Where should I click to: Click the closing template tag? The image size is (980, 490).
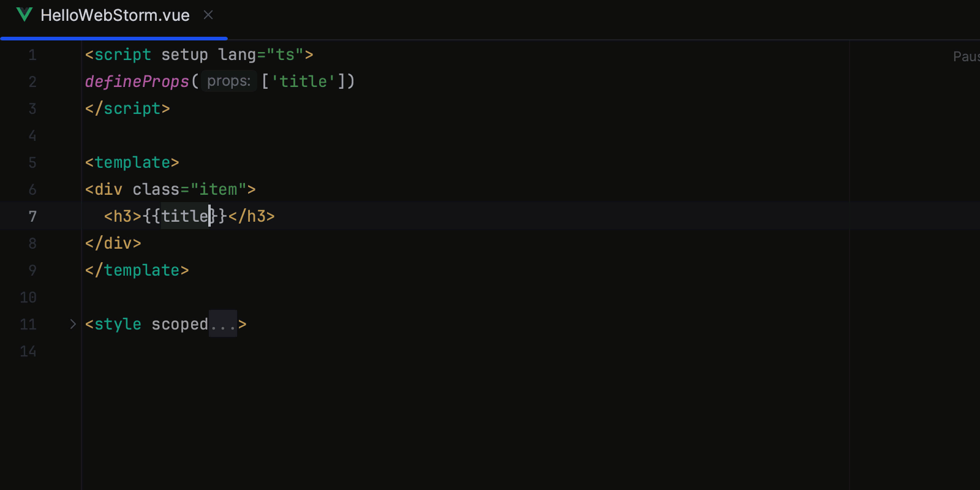pyautogui.click(x=137, y=270)
